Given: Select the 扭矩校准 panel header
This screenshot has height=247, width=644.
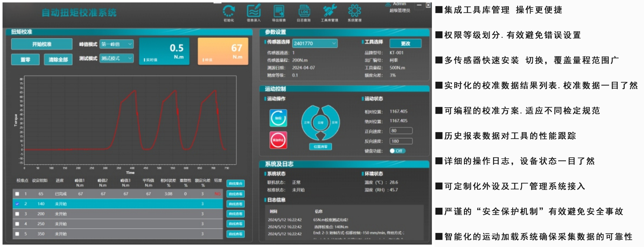Looking at the screenshot, I should 129,32.
